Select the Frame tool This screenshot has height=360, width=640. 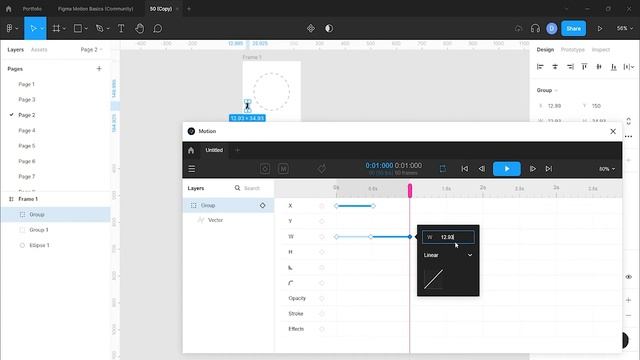click(x=56, y=28)
